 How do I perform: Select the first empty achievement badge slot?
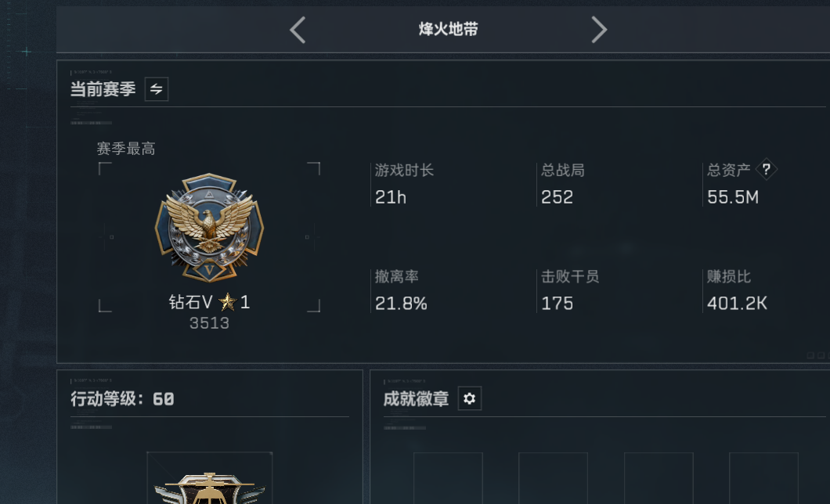point(448,478)
